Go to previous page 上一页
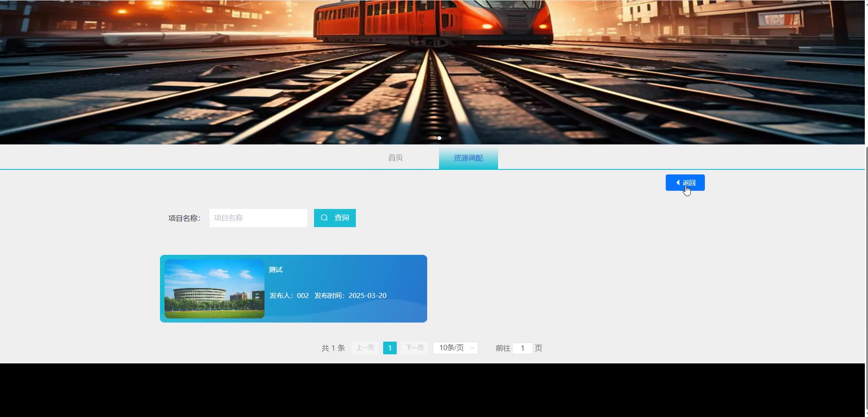868x417 pixels. click(365, 348)
